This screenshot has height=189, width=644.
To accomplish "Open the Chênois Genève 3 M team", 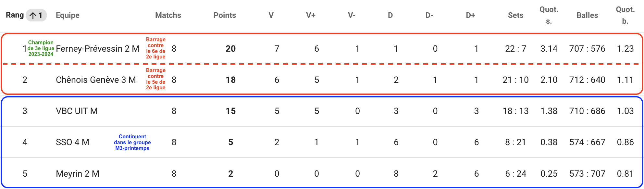I will [x=96, y=80].
